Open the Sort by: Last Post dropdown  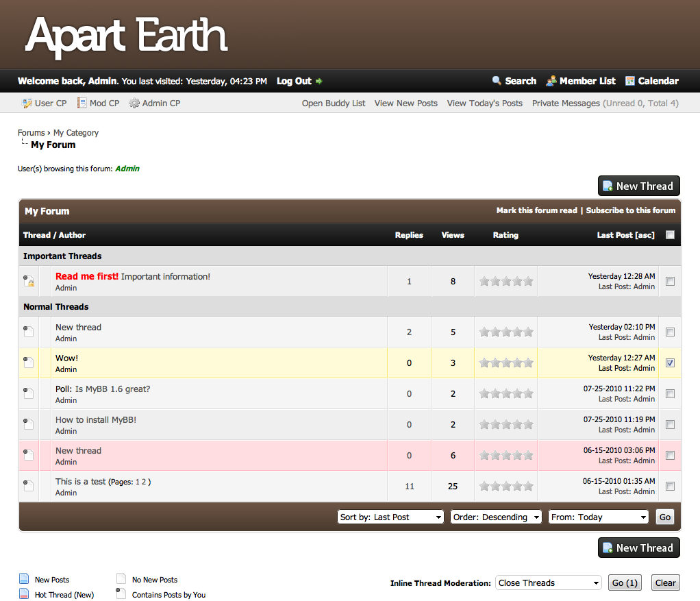click(391, 517)
